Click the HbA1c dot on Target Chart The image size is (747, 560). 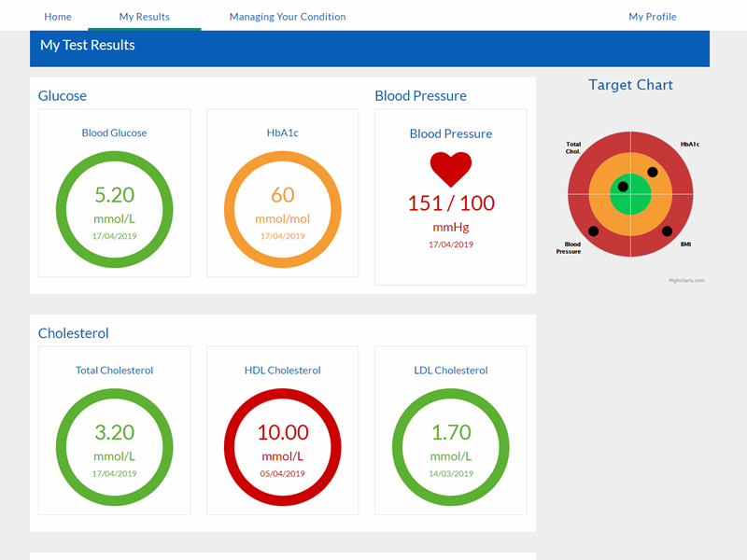(653, 172)
